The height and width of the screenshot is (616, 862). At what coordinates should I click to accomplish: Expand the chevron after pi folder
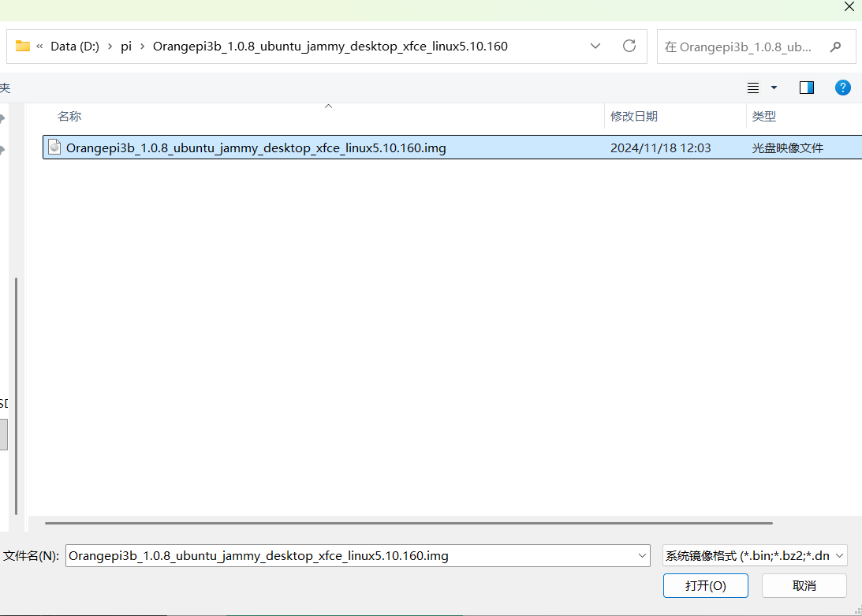click(143, 47)
